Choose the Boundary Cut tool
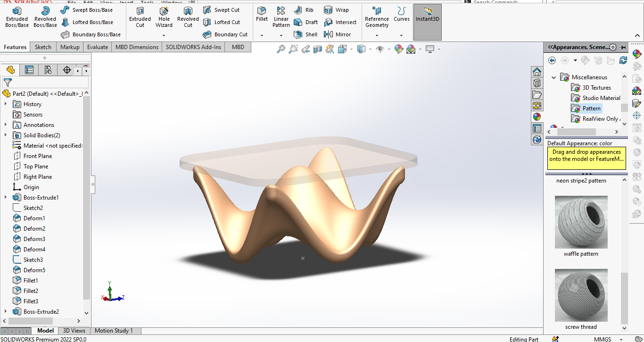The image size is (644, 342). pyautogui.click(x=225, y=34)
